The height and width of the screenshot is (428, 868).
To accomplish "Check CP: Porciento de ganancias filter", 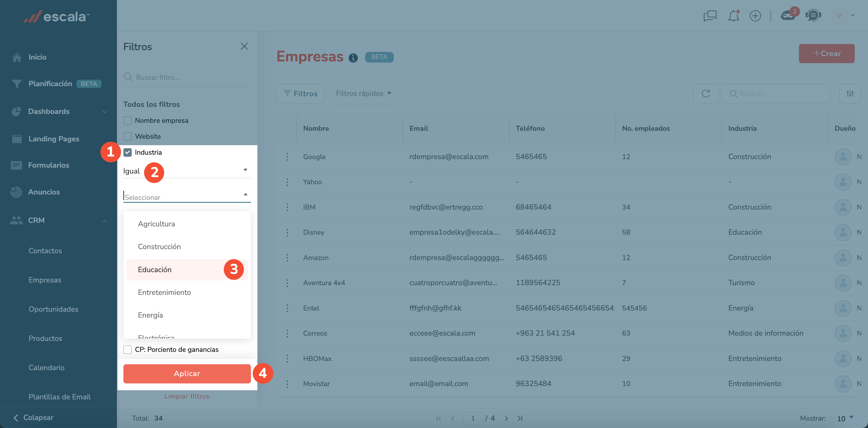I will tap(127, 349).
